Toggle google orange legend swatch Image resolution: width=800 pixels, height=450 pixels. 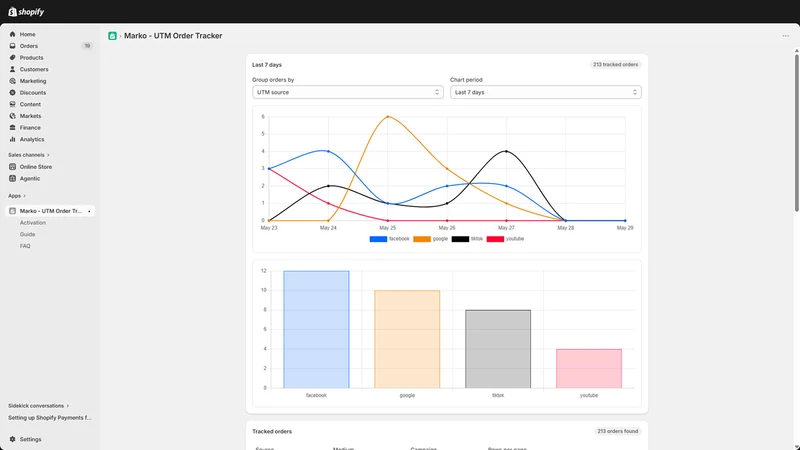422,239
